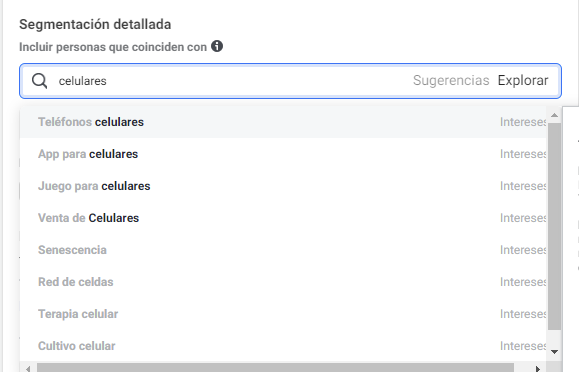Select Red de celdas suggestion
The width and height of the screenshot is (579, 372).
(x=283, y=282)
